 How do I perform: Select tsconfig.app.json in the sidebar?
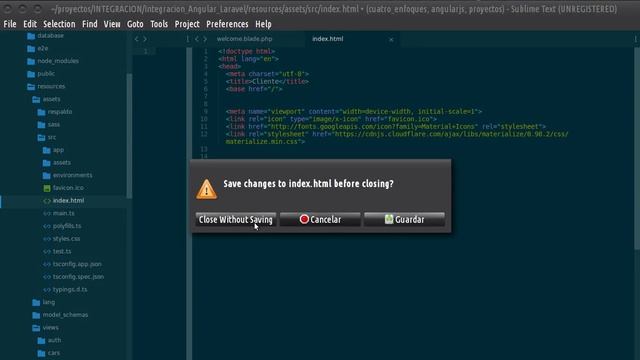[x=77, y=264]
